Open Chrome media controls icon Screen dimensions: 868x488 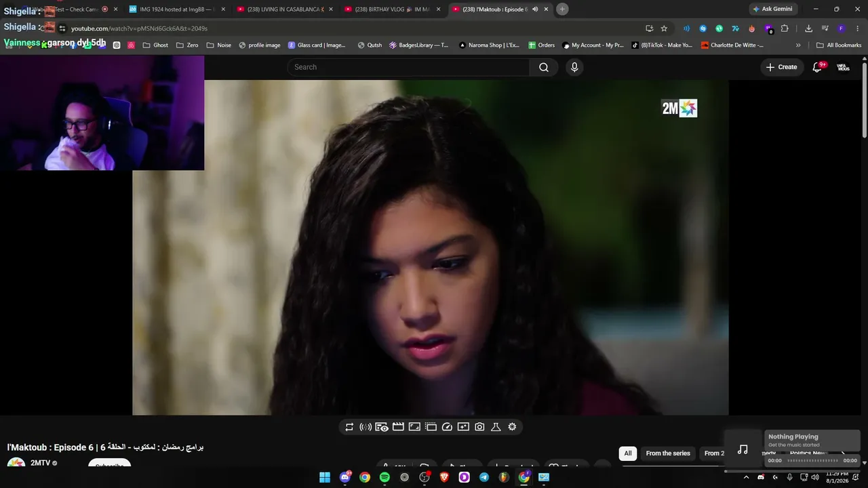click(825, 28)
